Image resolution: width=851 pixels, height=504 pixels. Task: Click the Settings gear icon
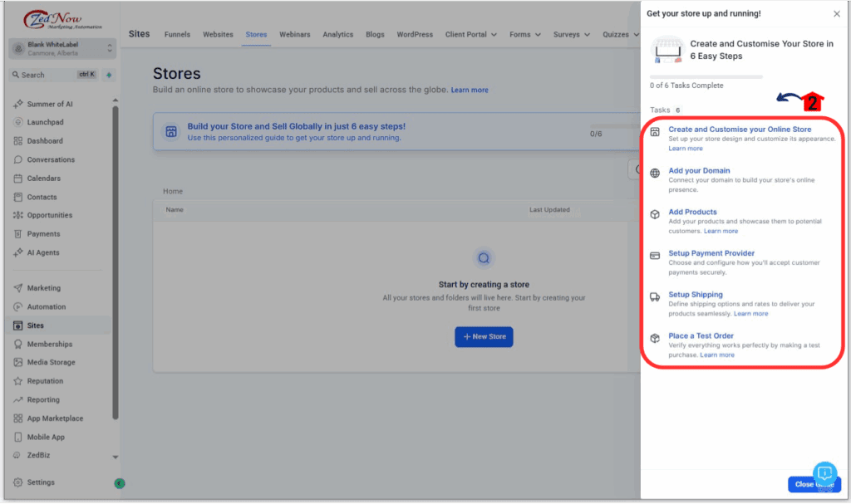tap(18, 482)
